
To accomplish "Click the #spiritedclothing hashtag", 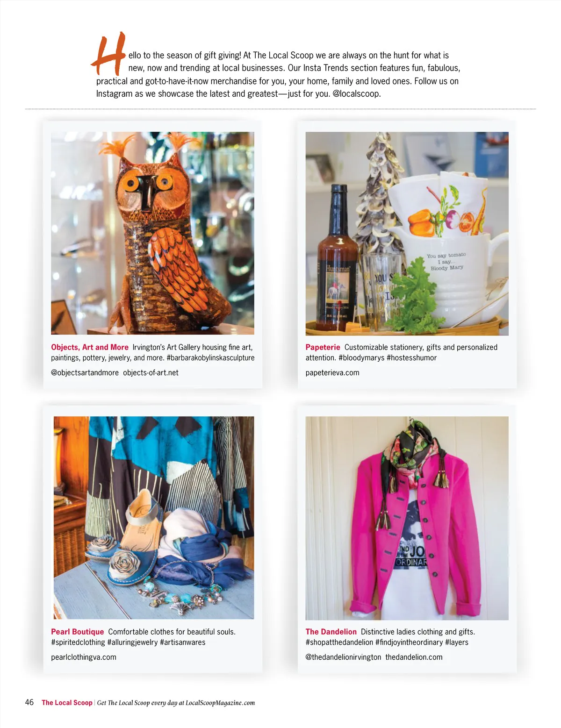I will 78,642.
